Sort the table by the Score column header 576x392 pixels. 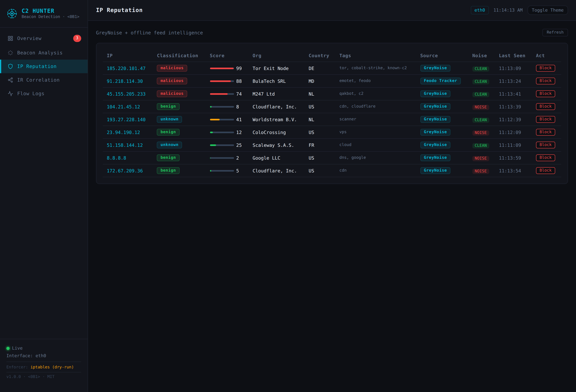(x=217, y=56)
